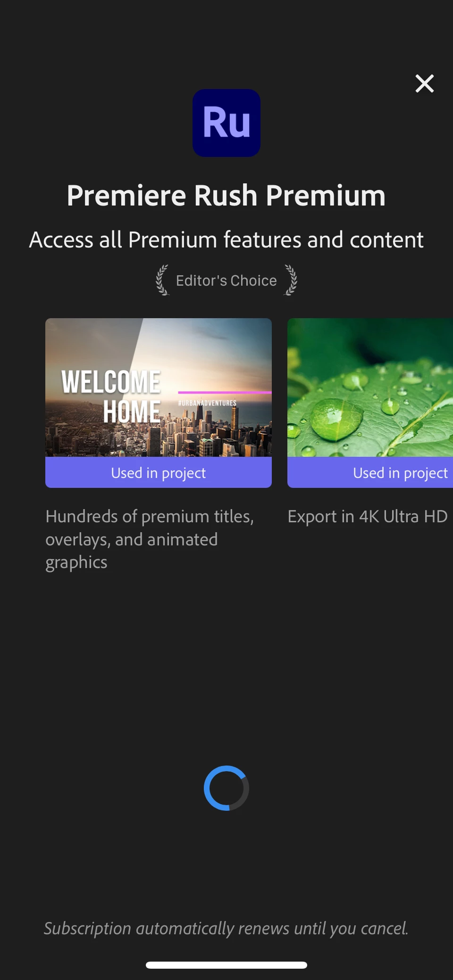
Task: Tap the #URBANADVENTURES hashtag overlay
Action: pyautogui.click(x=207, y=403)
